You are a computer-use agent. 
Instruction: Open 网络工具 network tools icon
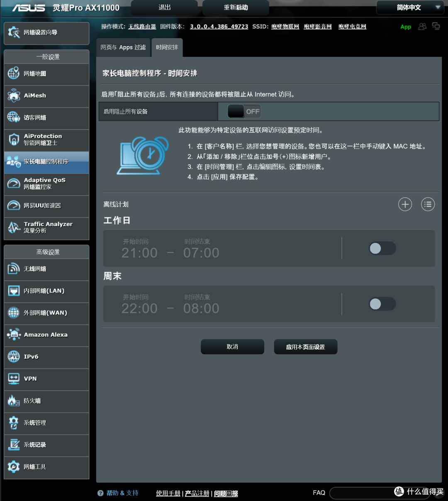coord(14,467)
